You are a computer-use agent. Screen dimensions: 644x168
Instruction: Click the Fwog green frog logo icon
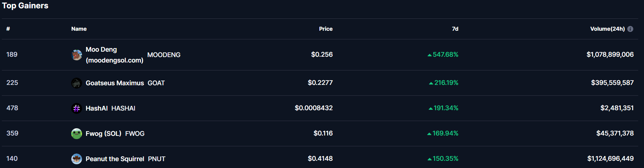pyautogui.click(x=77, y=134)
